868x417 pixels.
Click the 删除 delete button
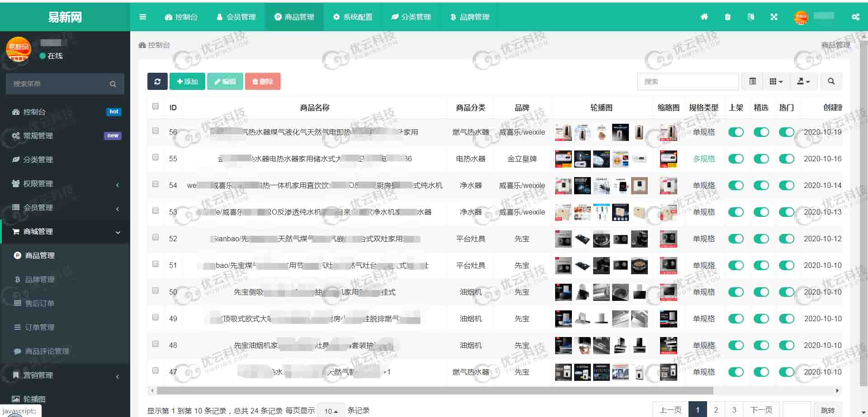click(x=263, y=81)
